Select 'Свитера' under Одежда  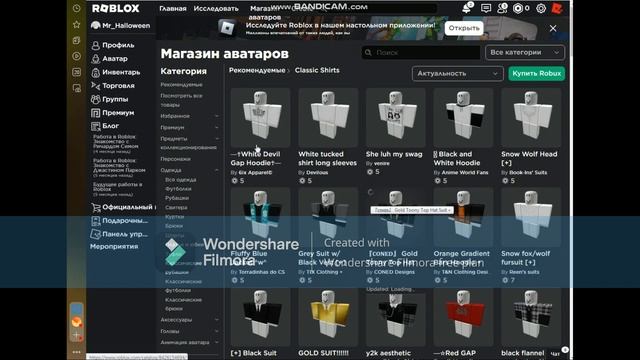tap(176, 207)
